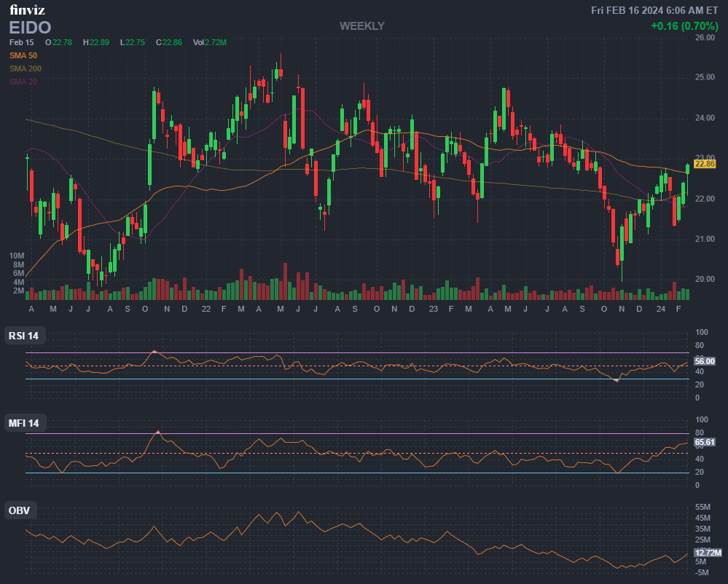This screenshot has height=584, width=728.
Task: Select the '24' year marker on time axis
Action: tap(660, 309)
